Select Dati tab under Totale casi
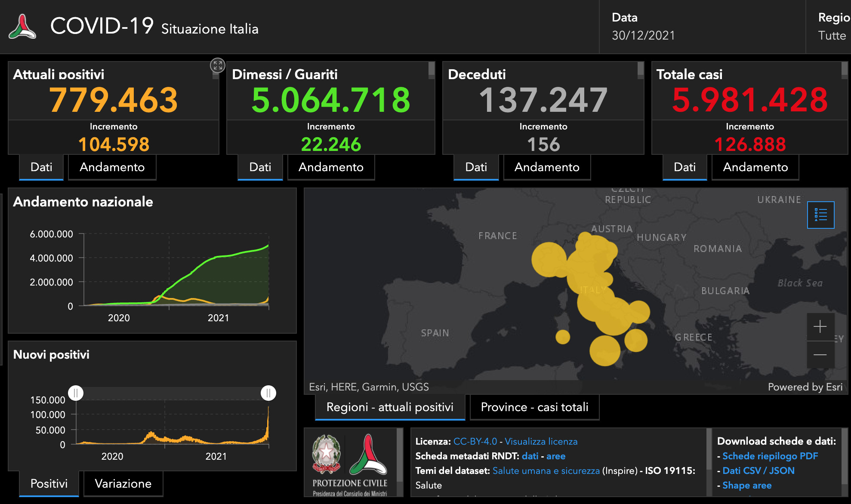851x504 pixels. point(684,167)
